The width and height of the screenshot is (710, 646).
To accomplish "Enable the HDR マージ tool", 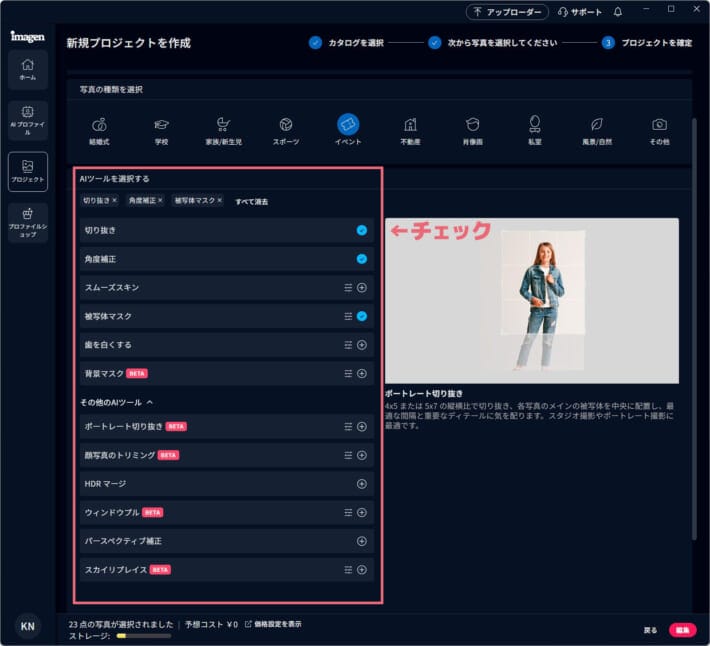I will (x=362, y=484).
